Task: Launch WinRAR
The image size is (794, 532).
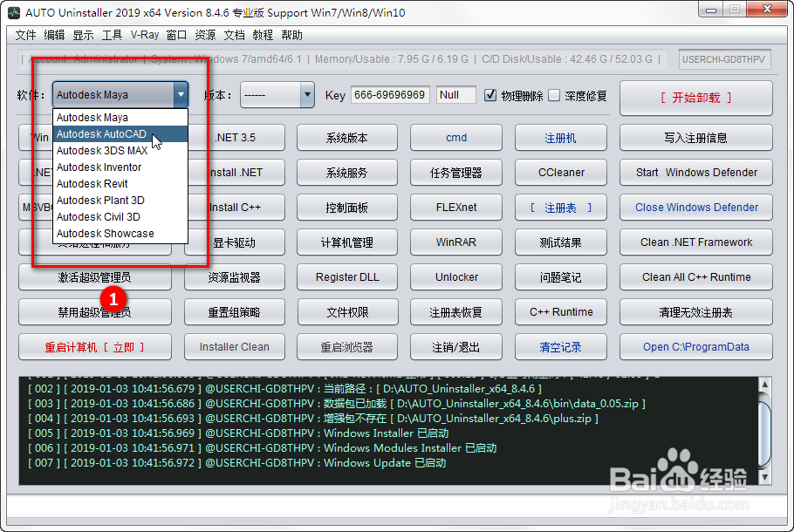Action: point(456,242)
